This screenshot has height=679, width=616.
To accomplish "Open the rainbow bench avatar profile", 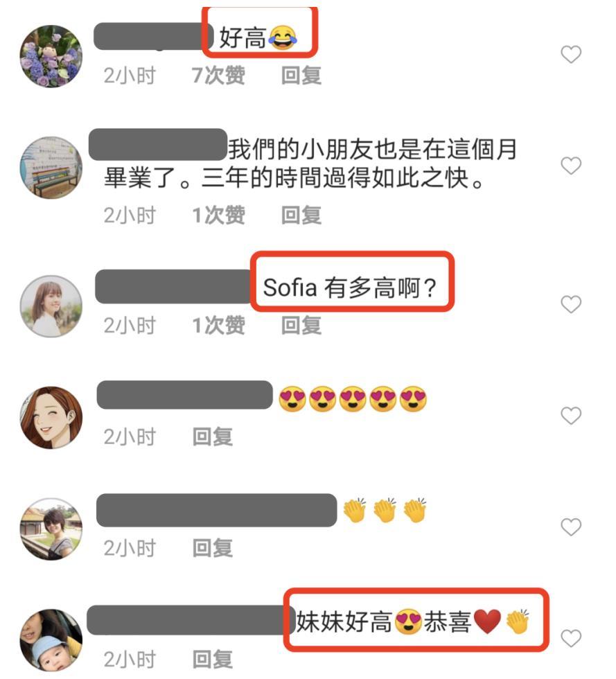I will [x=51, y=168].
